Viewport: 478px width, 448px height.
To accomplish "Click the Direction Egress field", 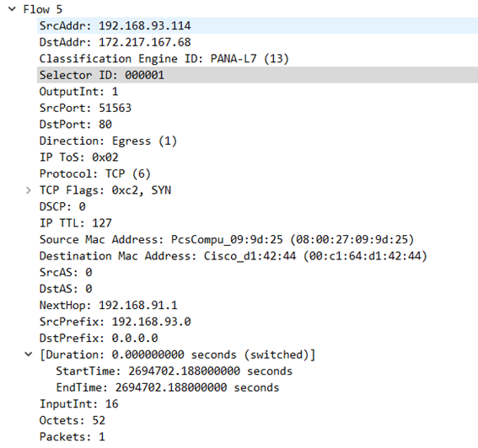I will tap(257, 141).
